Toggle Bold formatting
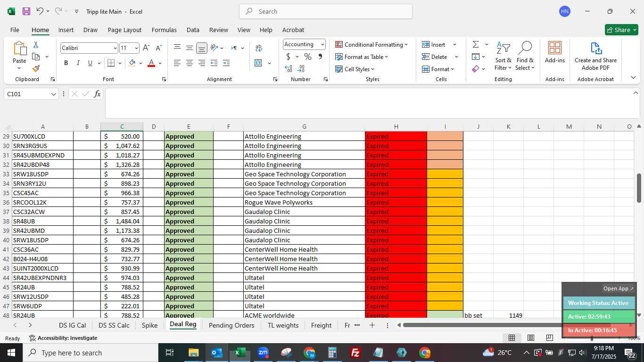 (66, 63)
